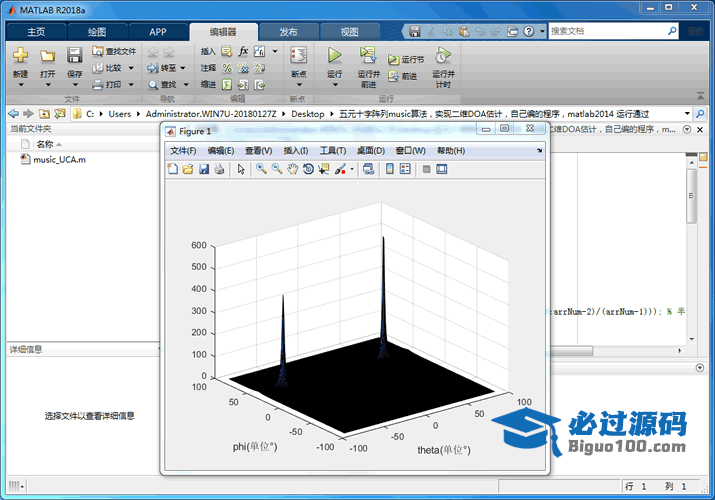Image resolution: width=715 pixels, height=500 pixels.
Task: Click the help question mark icon
Action: (528, 31)
